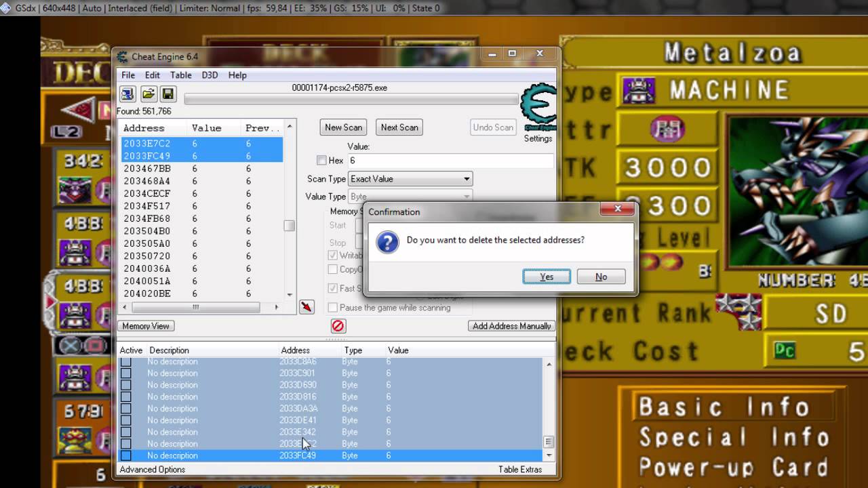The width and height of the screenshot is (868, 488).
Task: Click the red clear list icon
Action: tap(338, 326)
